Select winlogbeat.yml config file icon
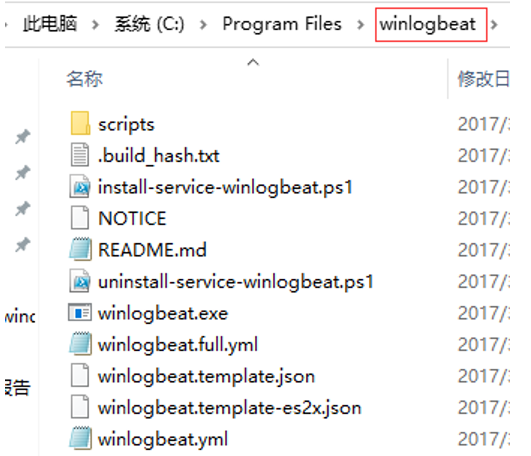 pyautogui.click(x=80, y=439)
